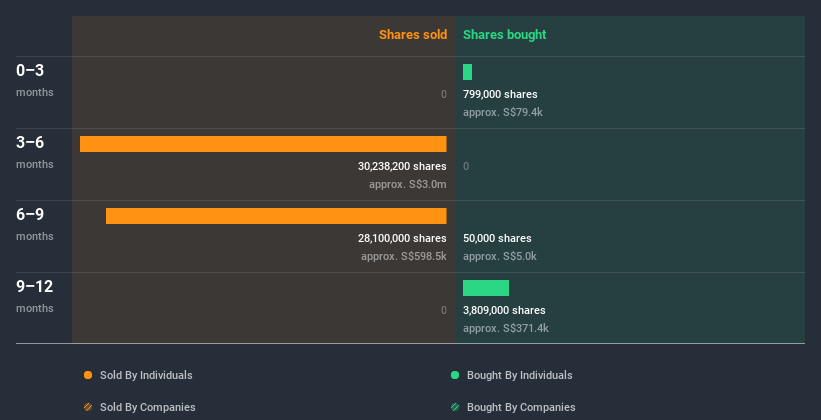Image resolution: width=821 pixels, height=420 pixels.
Task: Select the Sold By Companies legend label
Action: click(x=148, y=407)
